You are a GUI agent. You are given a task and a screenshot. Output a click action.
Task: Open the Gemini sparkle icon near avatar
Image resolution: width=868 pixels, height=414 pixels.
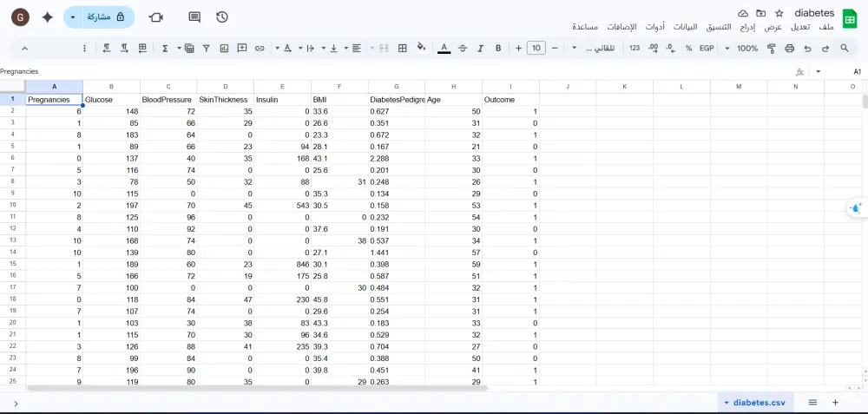(x=48, y=17)
